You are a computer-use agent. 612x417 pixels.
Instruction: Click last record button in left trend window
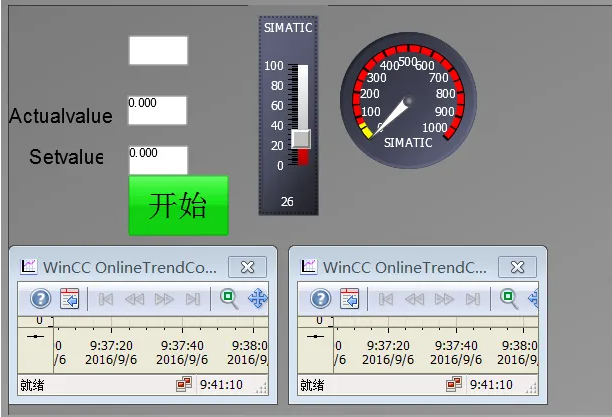(x=193, y=298)
